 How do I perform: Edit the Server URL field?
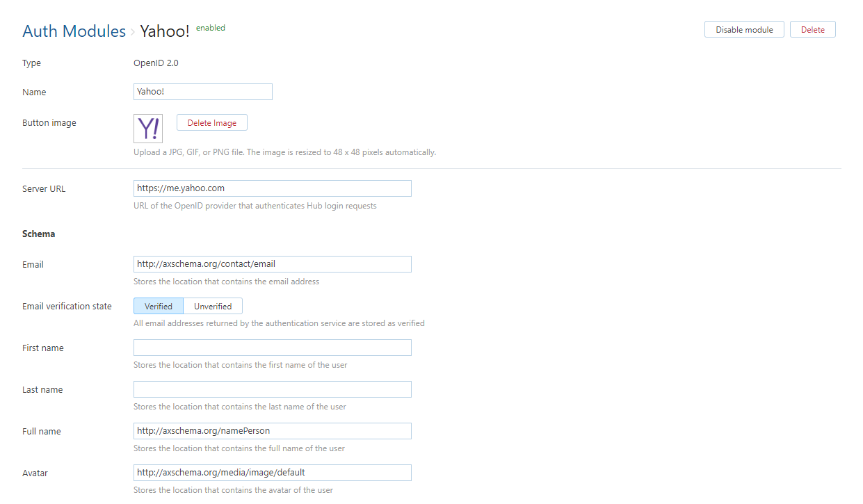[273, 188]
